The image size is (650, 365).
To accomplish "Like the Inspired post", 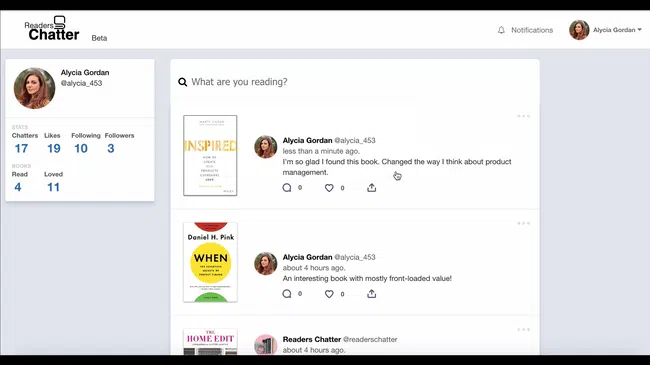I will click(329, 188).
